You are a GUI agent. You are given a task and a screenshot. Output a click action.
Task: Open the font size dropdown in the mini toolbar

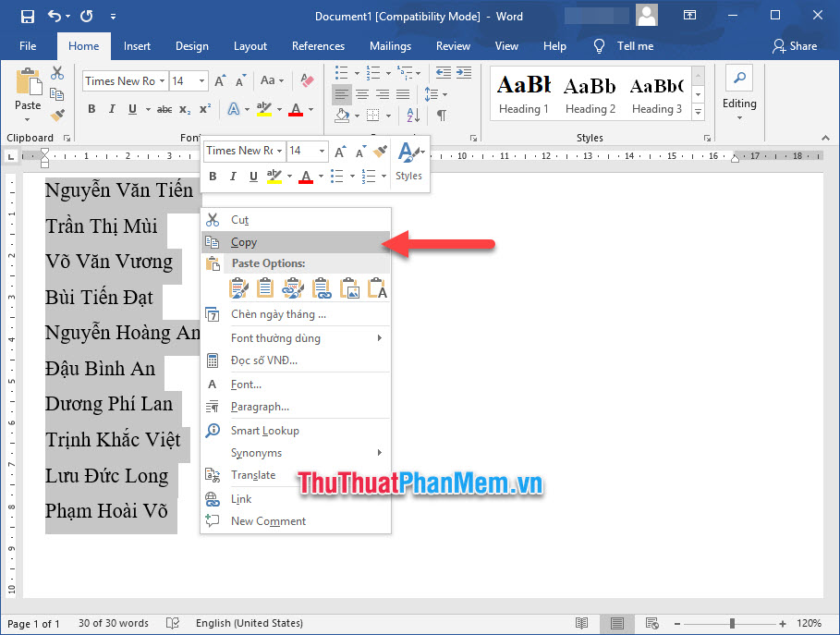[x=321, y=151]
